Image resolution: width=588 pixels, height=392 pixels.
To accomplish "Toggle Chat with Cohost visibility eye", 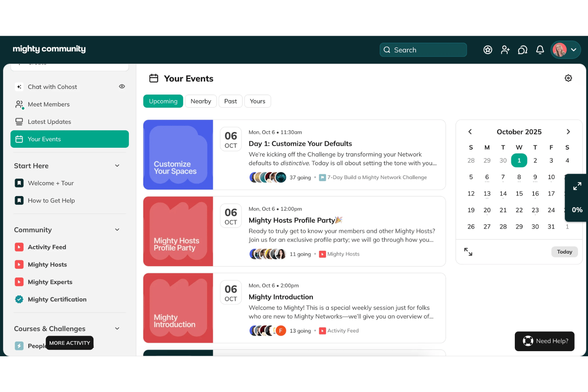I will [122, 87].
